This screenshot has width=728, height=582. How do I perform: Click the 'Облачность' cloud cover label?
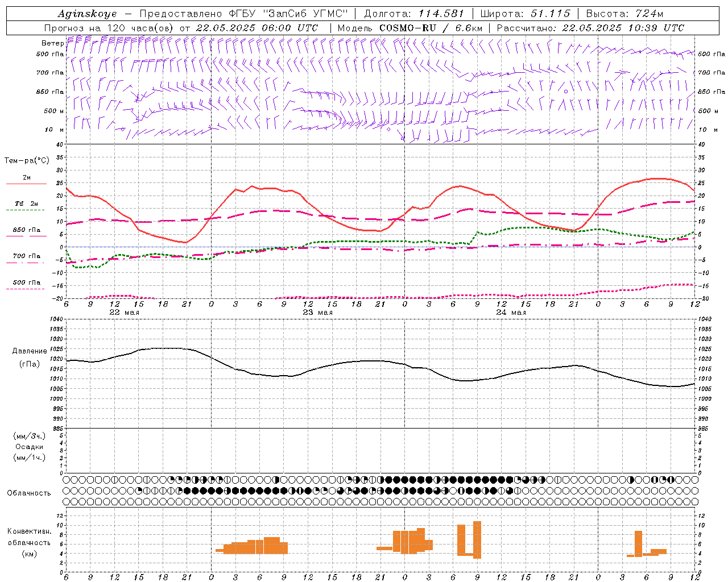[x=29, y=493]
